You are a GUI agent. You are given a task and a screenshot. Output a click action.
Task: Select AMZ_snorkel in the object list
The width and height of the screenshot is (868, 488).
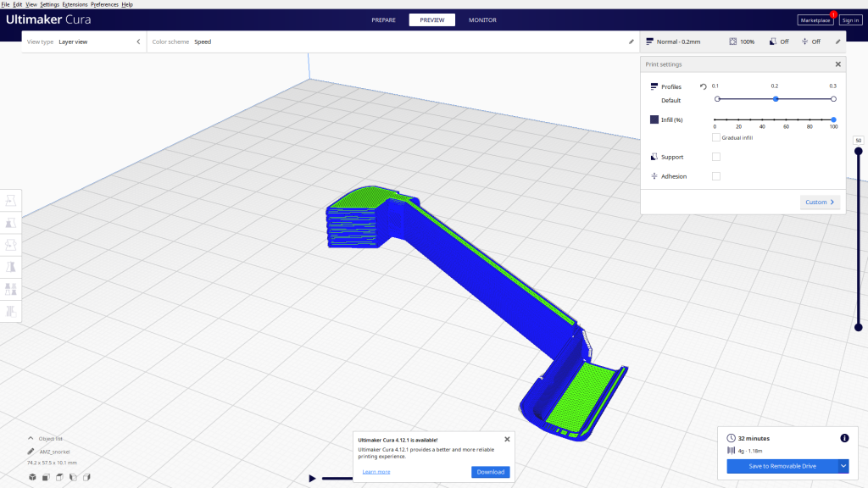pos(54,452)
